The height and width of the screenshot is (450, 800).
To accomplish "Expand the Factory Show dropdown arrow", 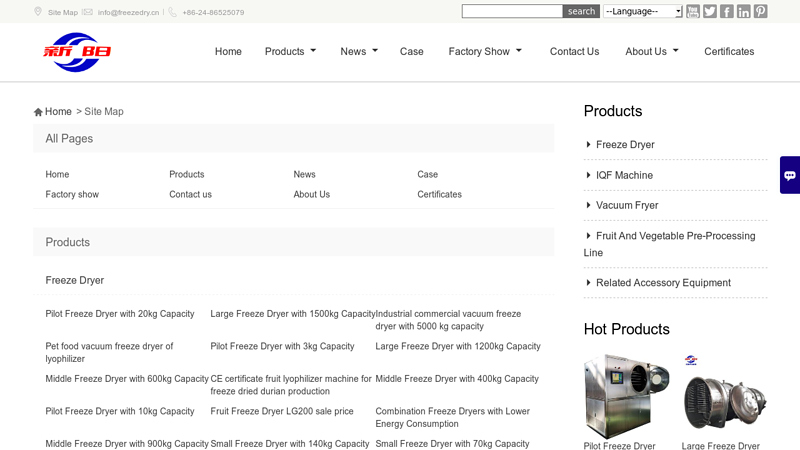I will (x=519, y=51).
